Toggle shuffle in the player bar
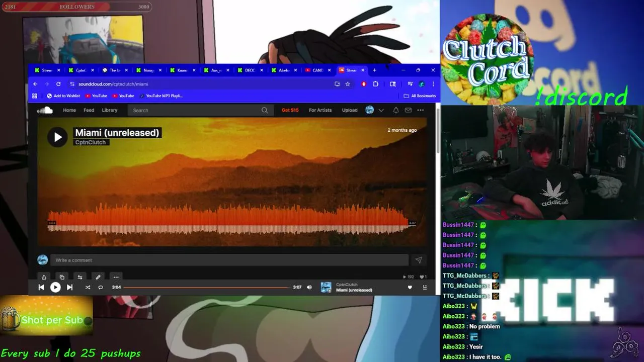 click(x=88, y=287)
